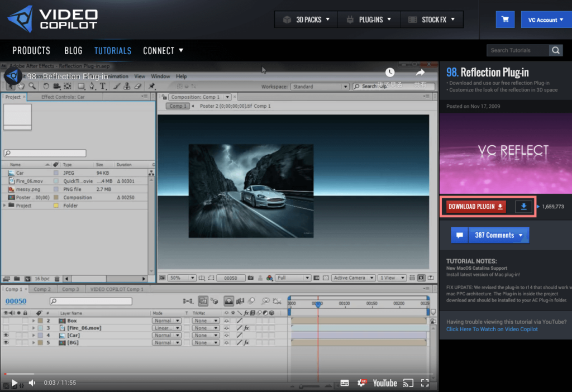Screen dimensions: 572x392
Task: Click Here To Watch on Video Copilot link
Action: pos(492,329)
